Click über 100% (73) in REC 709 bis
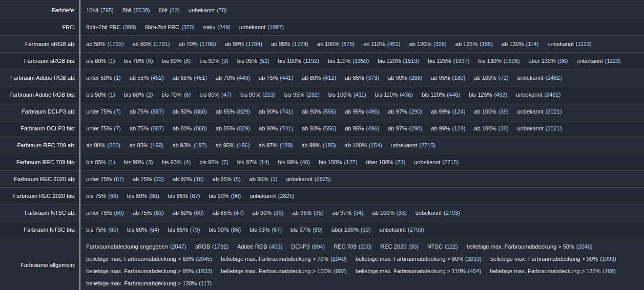The image size is (644, 290). click(385, 162)
